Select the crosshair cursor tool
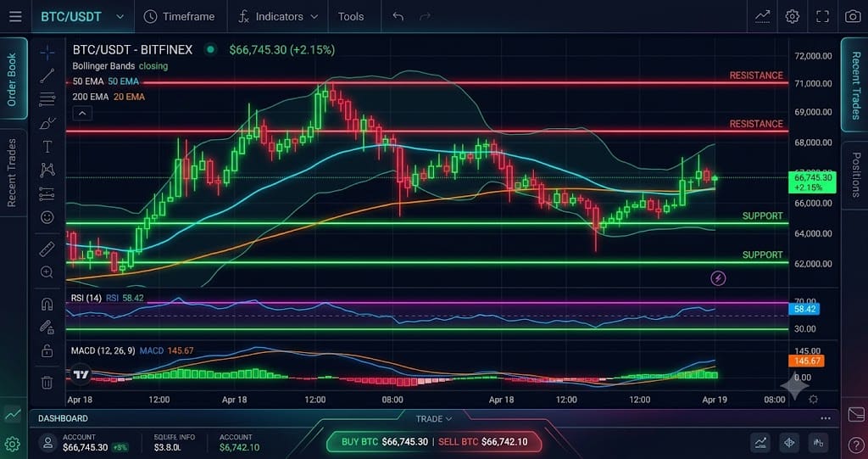 47,53
